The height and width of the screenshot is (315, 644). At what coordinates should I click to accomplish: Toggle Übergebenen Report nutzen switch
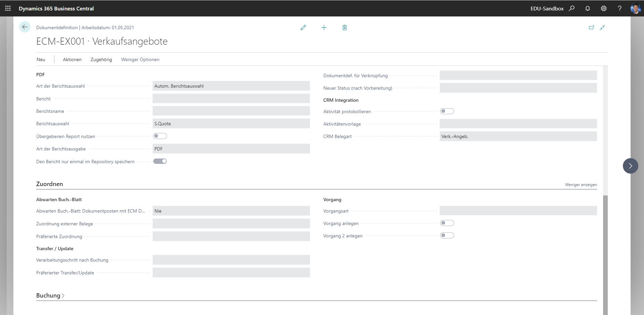click(160, 136)
